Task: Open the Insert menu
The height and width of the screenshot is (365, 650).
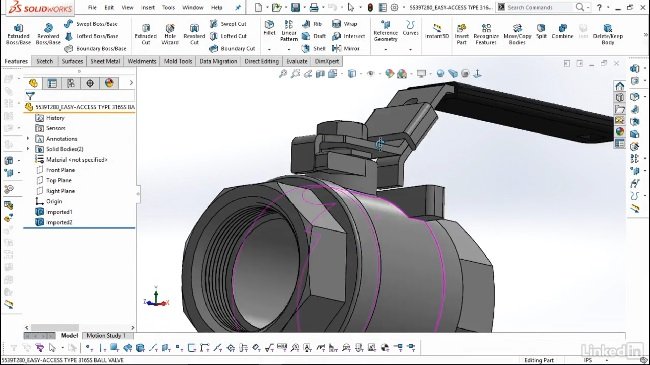Action: tap(148, 7)
